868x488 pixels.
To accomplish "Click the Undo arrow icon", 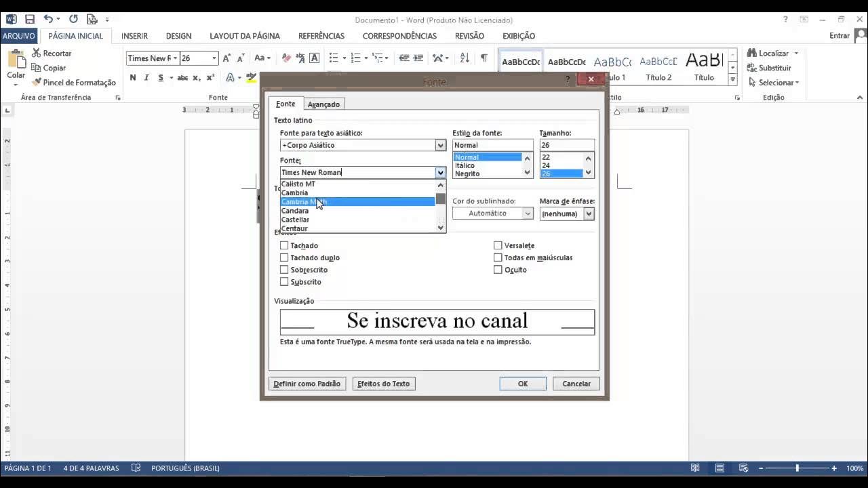I will [48, 20].
